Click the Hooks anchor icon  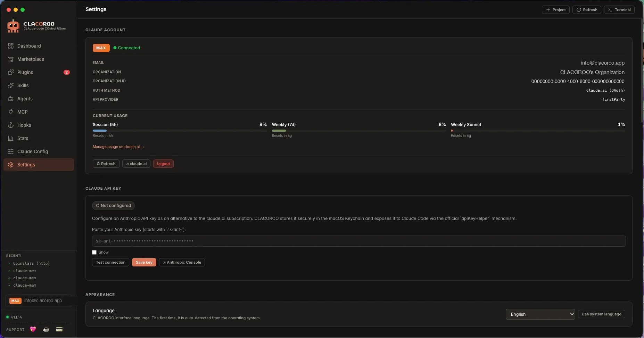11,125
